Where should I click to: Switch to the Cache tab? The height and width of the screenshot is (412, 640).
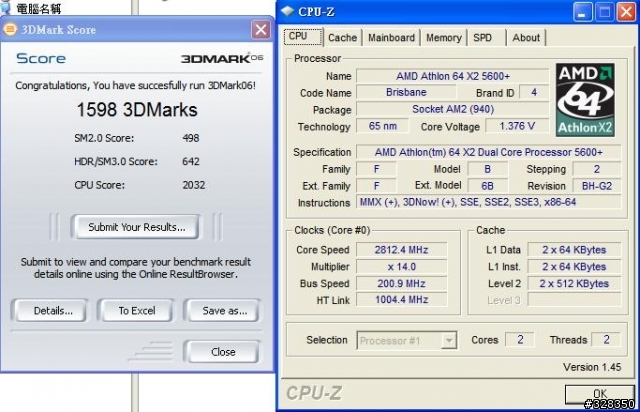click(342, 38)
